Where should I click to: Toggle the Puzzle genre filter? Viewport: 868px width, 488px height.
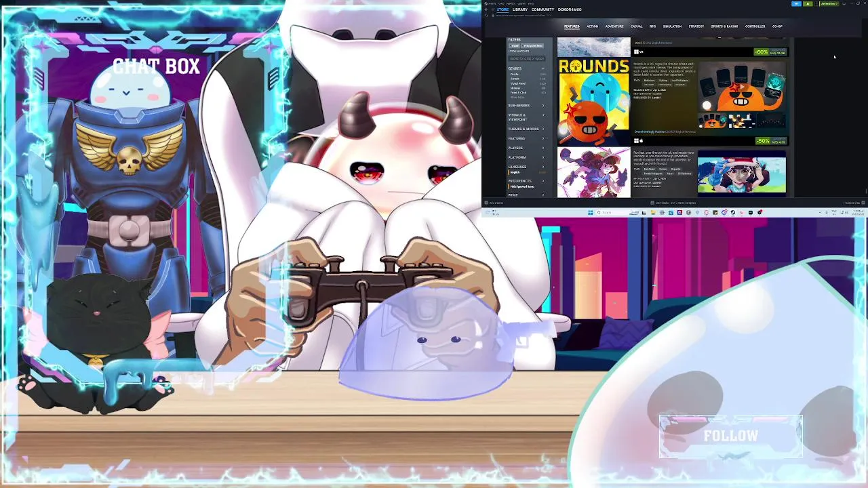[x=514, y=74]
